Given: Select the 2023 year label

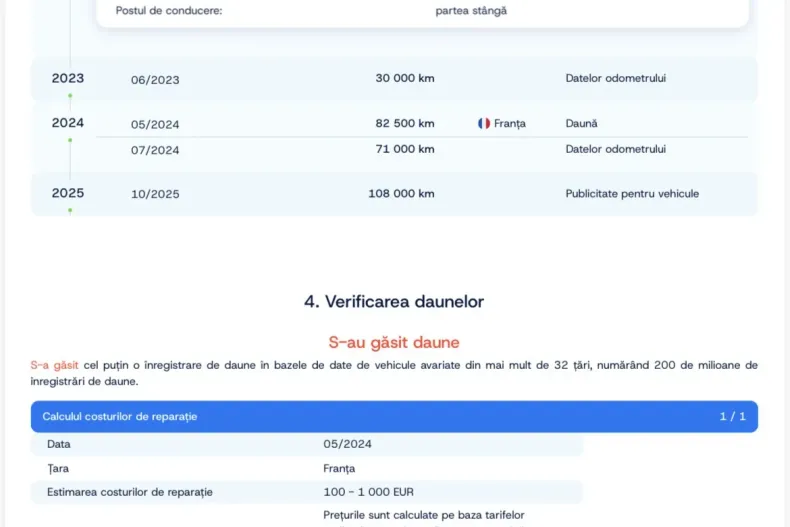Looking at the screenshot, I should pyautogui.click(x=68, y=79).
